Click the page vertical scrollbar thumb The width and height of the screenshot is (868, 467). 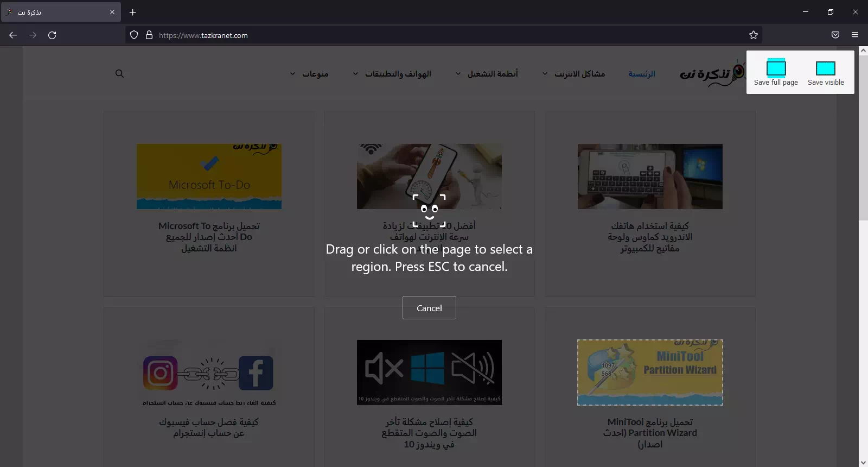pyautogui.click(x=863, y=137)
